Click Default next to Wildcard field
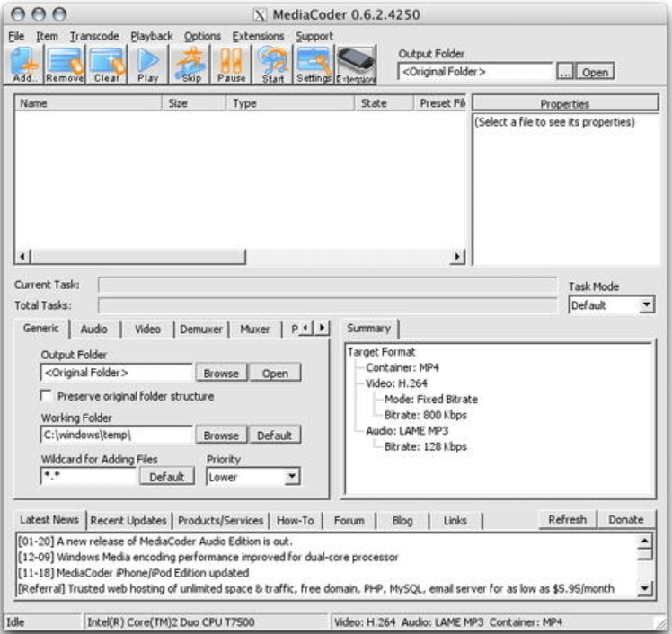This screenshot has width=672, height=634. coord(167,476)
